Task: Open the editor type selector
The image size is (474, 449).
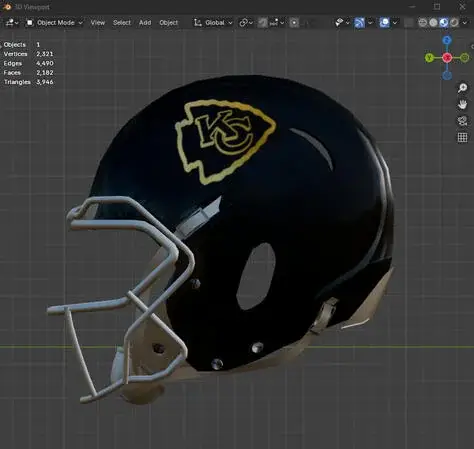Action: pyautogui.click(x=12, y=23)
